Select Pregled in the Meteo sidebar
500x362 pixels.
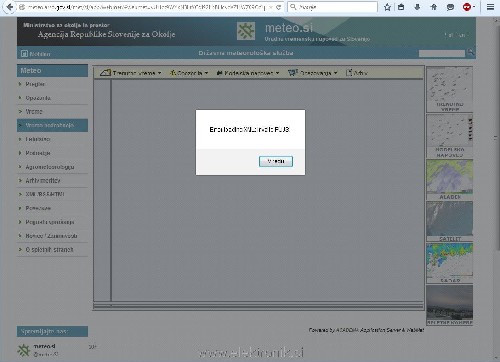35,84
